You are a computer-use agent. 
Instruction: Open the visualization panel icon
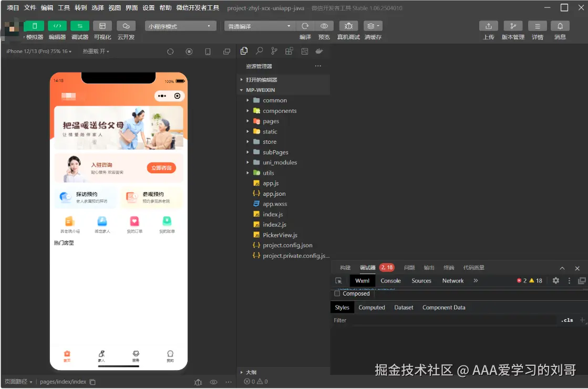102,26
